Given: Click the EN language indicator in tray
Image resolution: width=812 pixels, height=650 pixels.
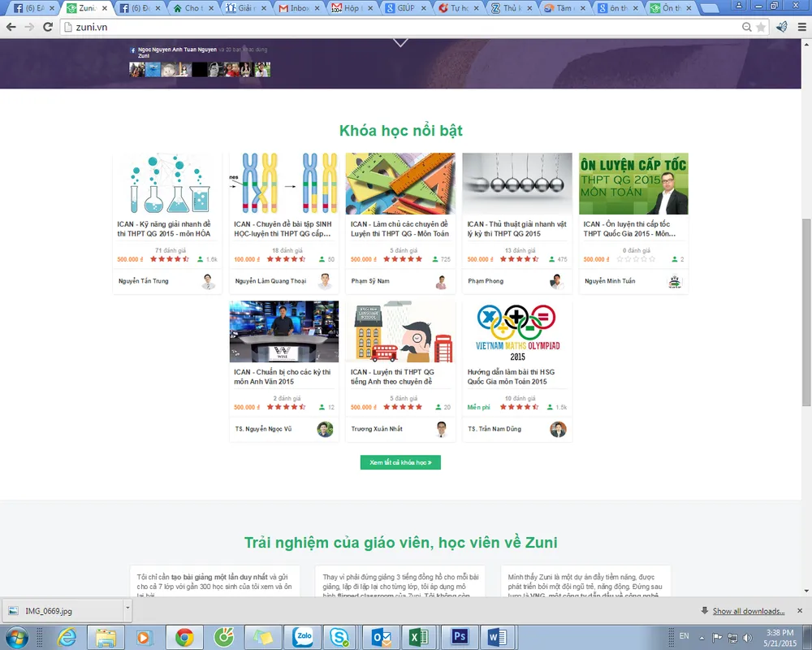Looking at the screenshot, I should pyautogui.click(x=684, y=636).
